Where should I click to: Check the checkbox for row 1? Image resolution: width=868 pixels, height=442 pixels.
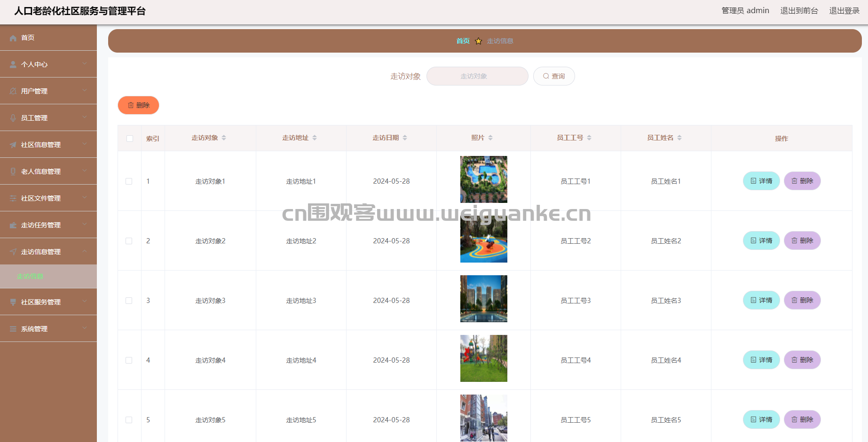129,181
